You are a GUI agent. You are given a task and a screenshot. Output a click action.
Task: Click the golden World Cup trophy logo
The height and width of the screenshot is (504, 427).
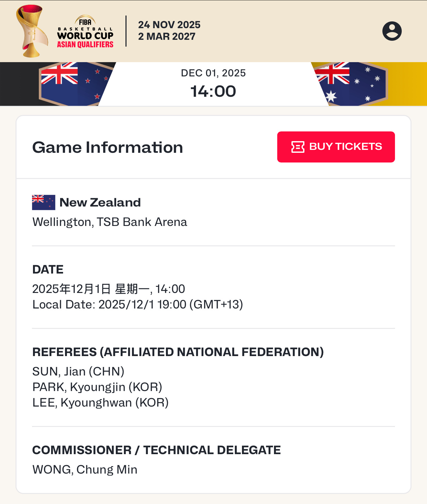click(x=31, y=31)
